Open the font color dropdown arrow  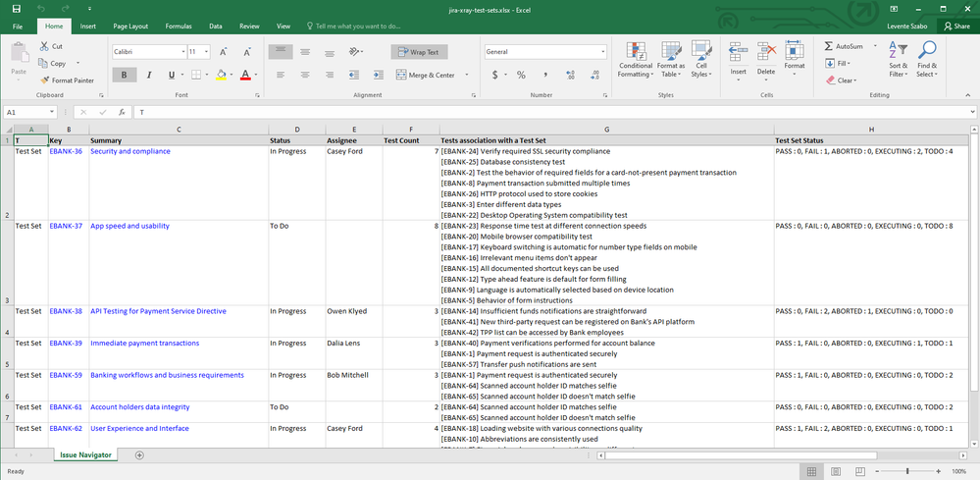point(256,75)
